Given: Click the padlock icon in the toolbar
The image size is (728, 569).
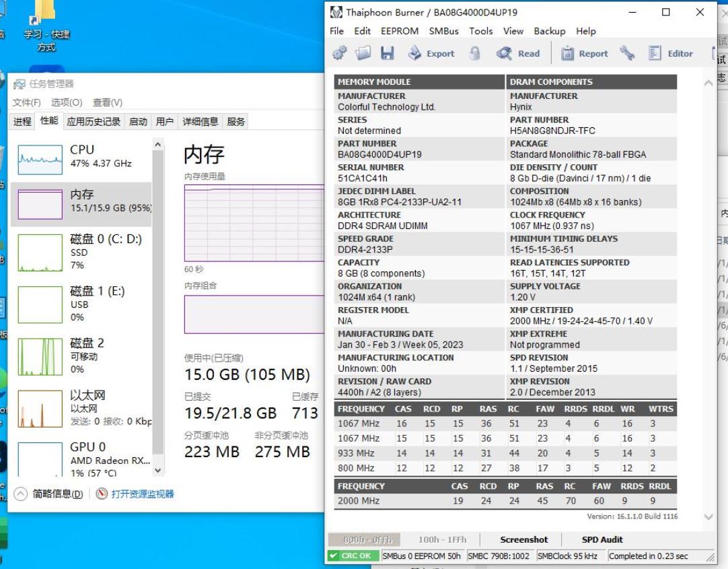Looking at the screenshot, I should tap(475, 54).
